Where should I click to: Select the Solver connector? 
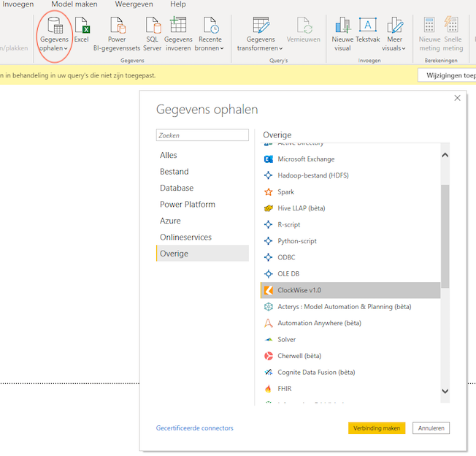(x=350, y=340)
